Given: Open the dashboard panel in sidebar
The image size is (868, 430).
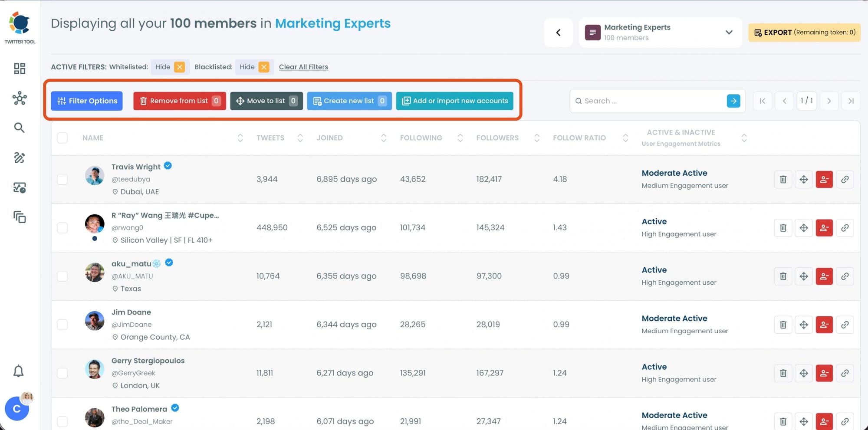Looking at the screenshot, I should [x=19, y=69].
